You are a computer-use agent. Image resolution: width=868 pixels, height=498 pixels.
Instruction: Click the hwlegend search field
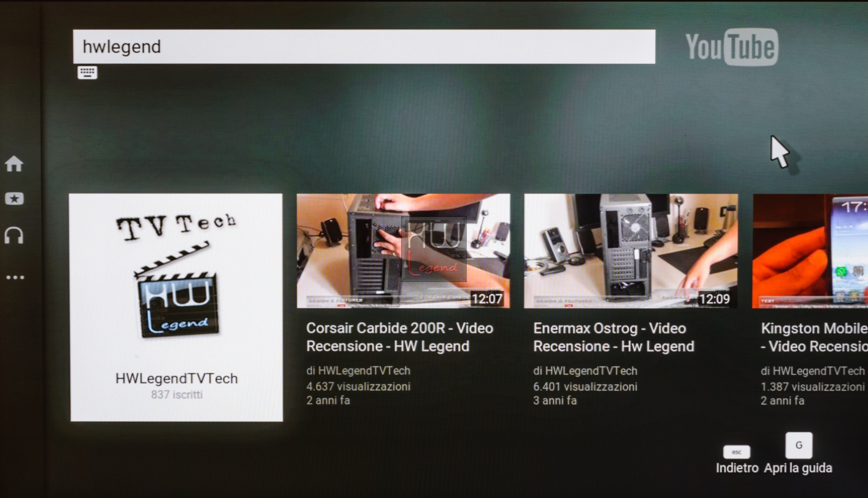tap(364, 47)
